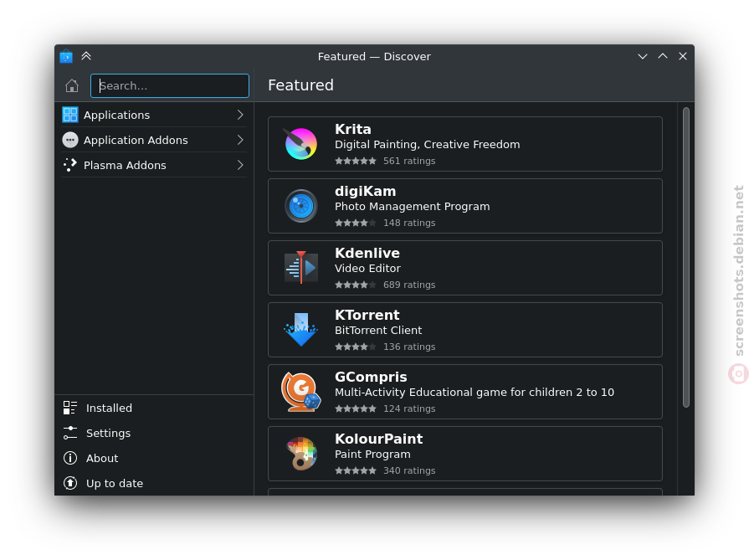Screen dimensions: 749x560
Task: Open the digiKam app title
Action: pos(366,191)
